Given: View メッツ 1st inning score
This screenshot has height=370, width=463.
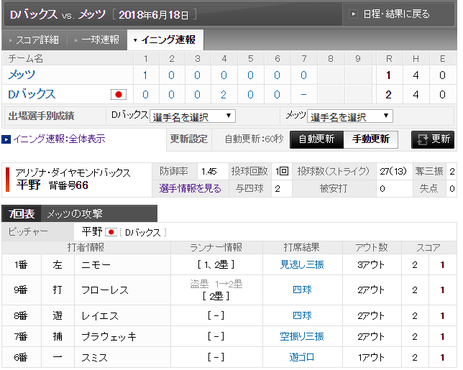Looking at the screenshot, I should tap(145, 75).
